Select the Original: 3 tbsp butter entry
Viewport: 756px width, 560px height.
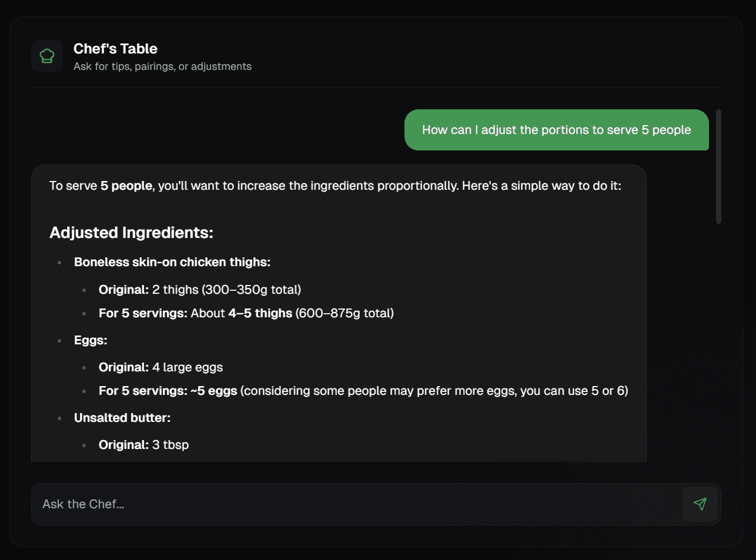[143, 444]
